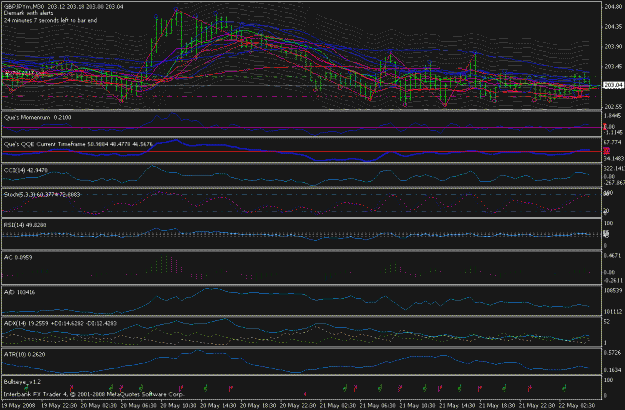Click the '20 May 06:30' time axis label
625x410 pixels.
(138, 405)
